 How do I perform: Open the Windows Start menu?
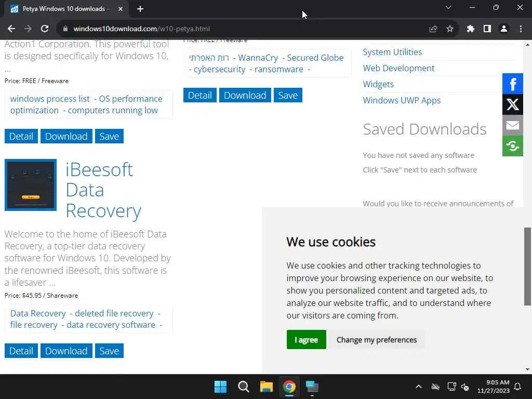pos(220,387)
